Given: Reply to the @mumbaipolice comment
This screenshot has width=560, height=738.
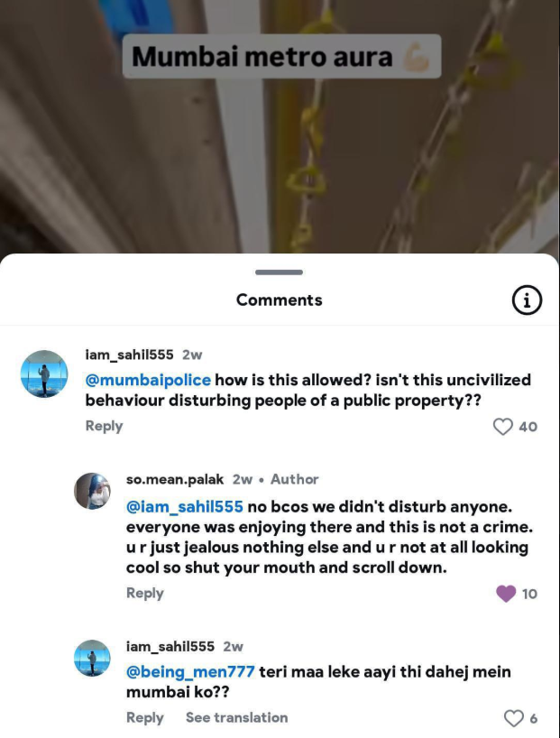Looking at the screenshot, I should coord(104,426).
